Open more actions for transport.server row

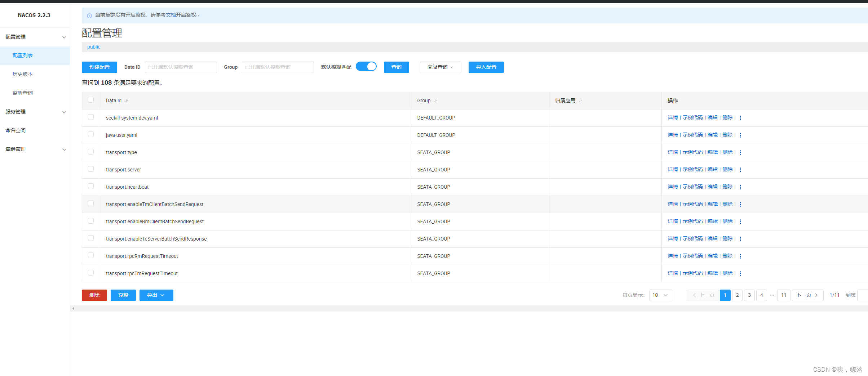click(x=740, y=170)
